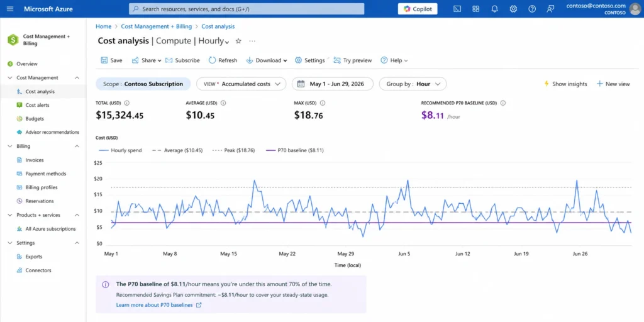
Task: Toggle the Hourly spend legend series
Action: point(120,150)
